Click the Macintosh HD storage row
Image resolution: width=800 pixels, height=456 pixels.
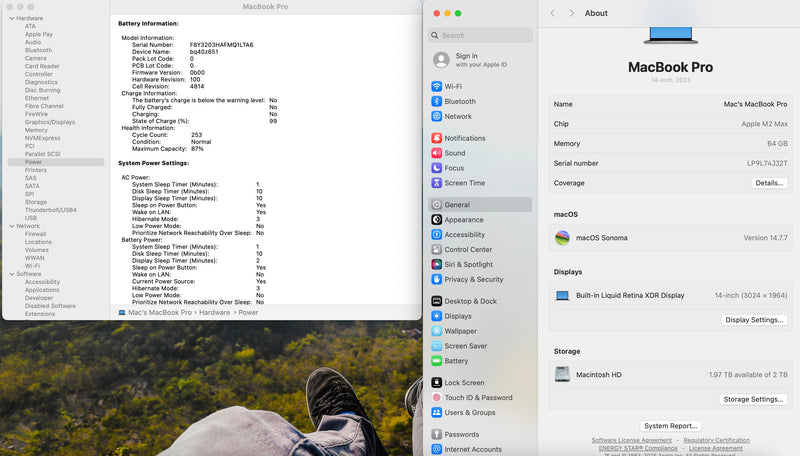pos(670,374)
